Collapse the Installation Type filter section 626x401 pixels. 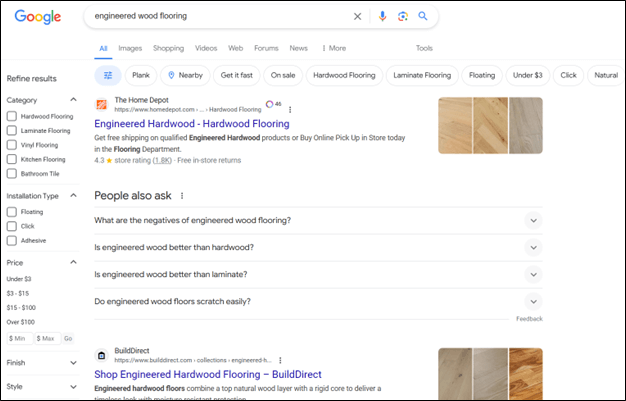73,195
